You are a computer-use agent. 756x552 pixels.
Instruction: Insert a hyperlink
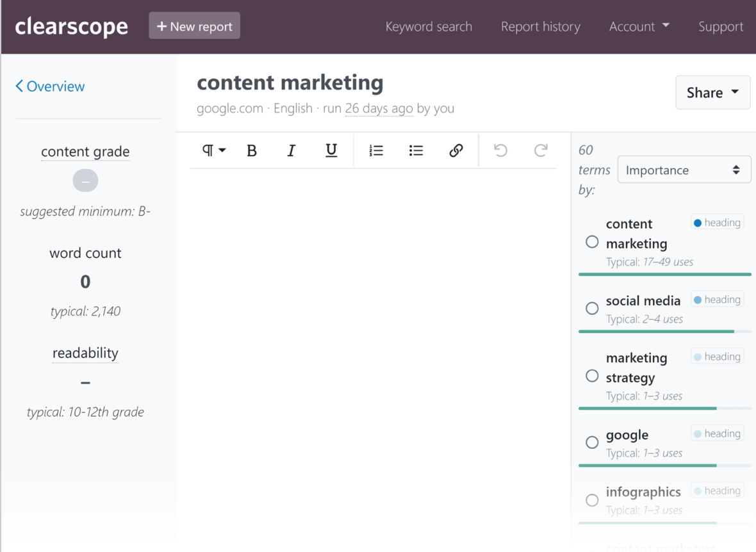[x=456, y=150]
